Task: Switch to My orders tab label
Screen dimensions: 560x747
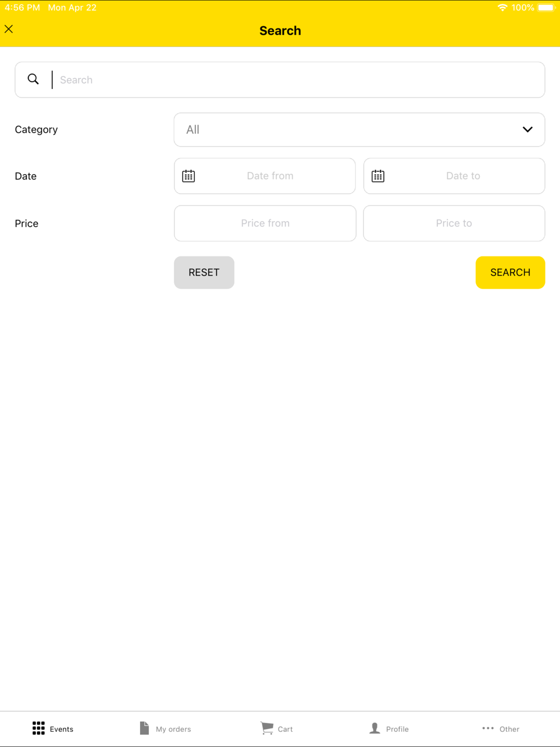Action: tap(174, 729)
